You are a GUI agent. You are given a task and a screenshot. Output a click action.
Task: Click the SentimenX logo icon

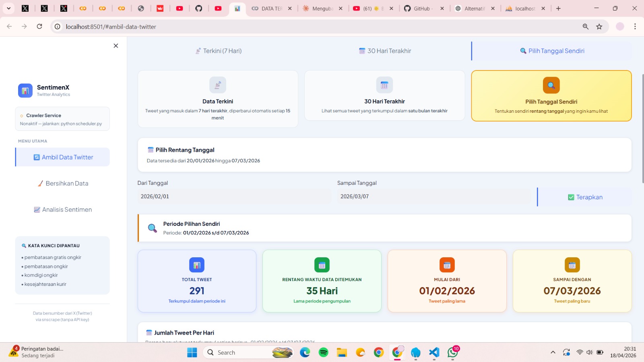[x=25, y=91]
